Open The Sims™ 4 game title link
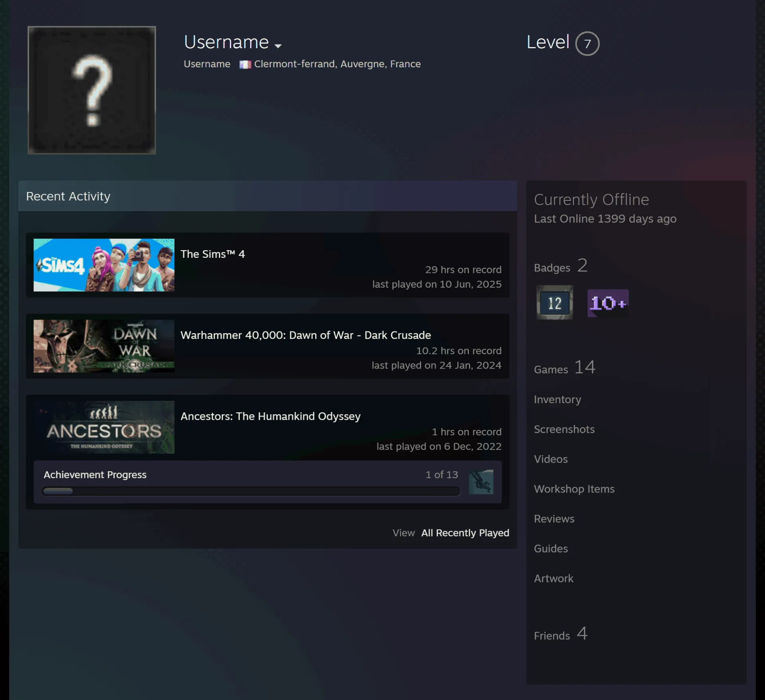The image size is (765, 700). click(212, 254)
